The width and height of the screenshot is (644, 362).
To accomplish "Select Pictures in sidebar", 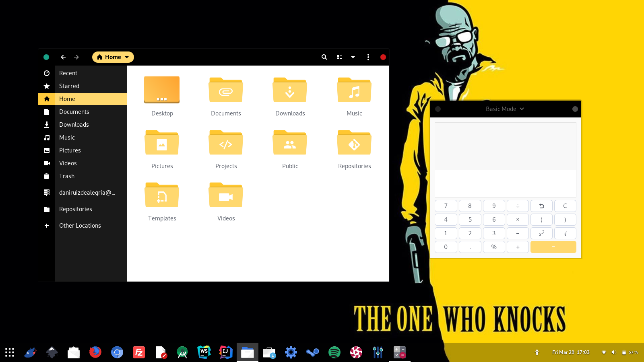I will (83, 150).
